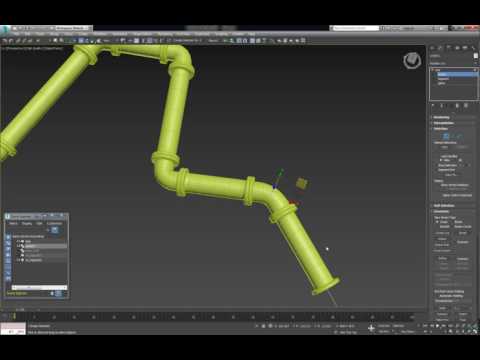Toggle Show End Result below modifier stack
The height and width of the screenshot is (360, 480).
[x=442, y=105]
